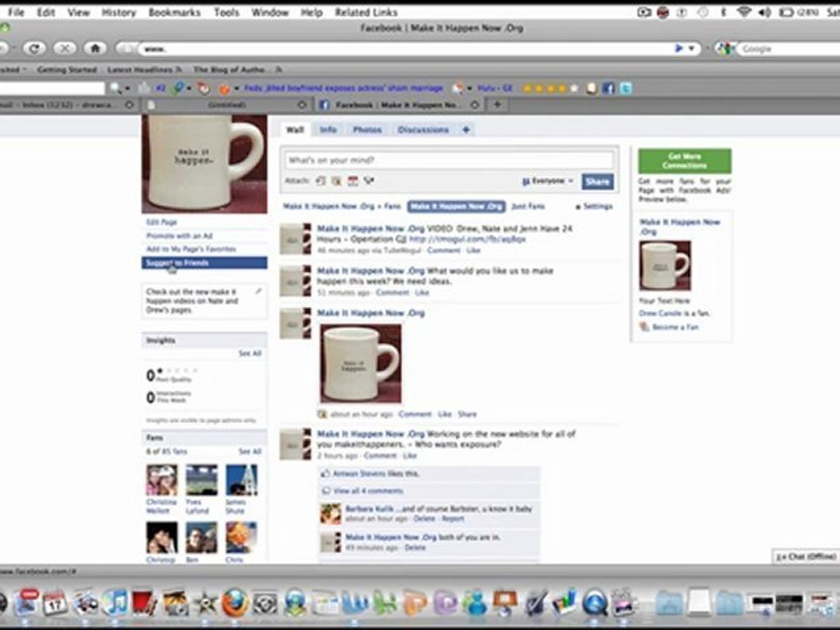
Task: Open the History menu
Action: [118, 12]
